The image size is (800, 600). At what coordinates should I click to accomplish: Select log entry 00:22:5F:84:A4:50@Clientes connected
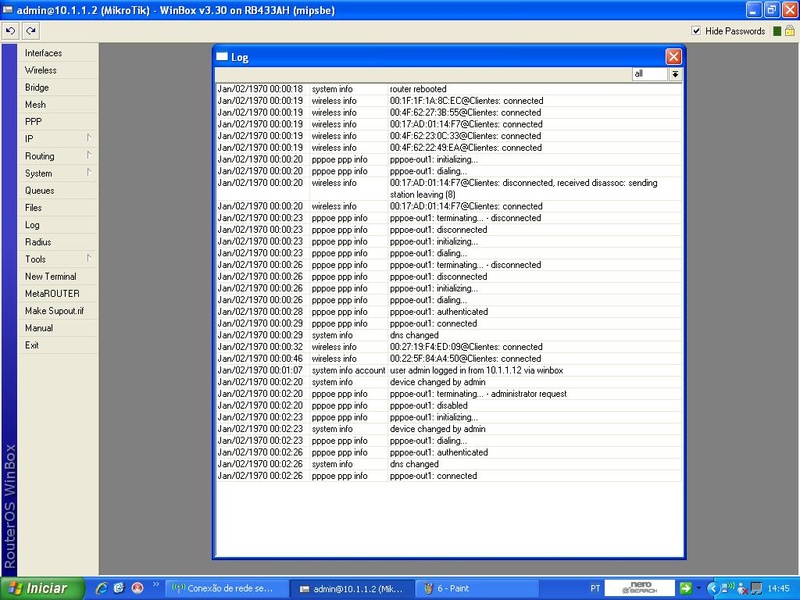pos(449,359)
